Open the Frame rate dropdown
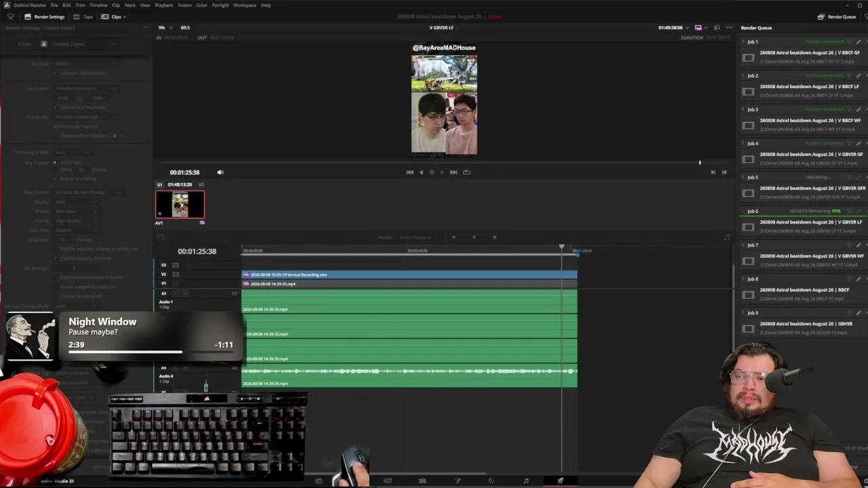The image size is (868, 488). [86, 117]
